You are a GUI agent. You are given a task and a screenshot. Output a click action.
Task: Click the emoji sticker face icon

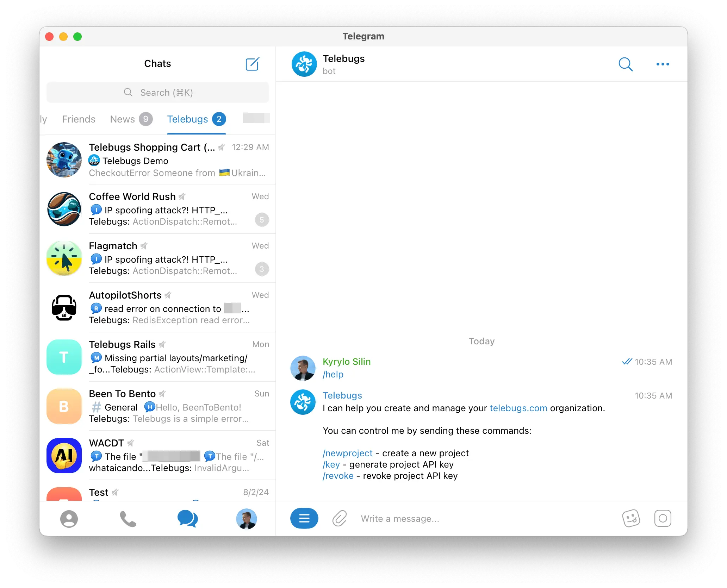pos(631,518)
